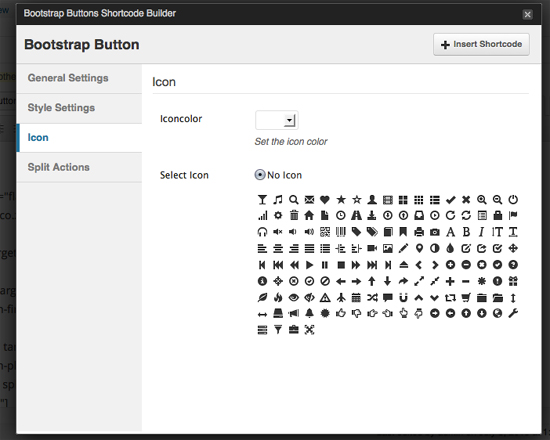
Task: Select the flag icon
Action: pos(513,215)
